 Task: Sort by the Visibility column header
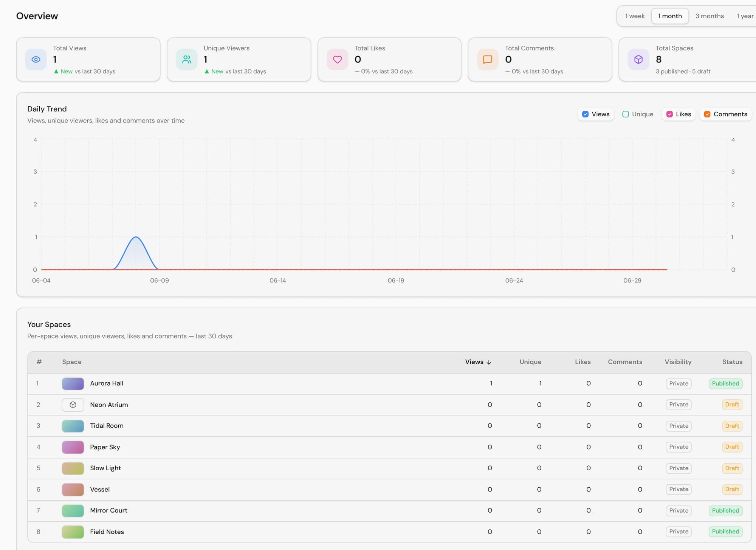(678, 362)
